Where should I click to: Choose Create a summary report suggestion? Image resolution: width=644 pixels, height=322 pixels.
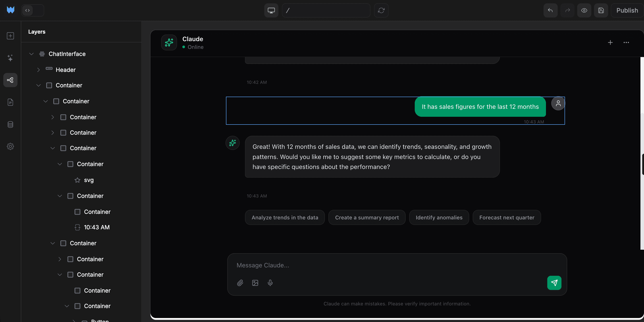tap(367, 218)
